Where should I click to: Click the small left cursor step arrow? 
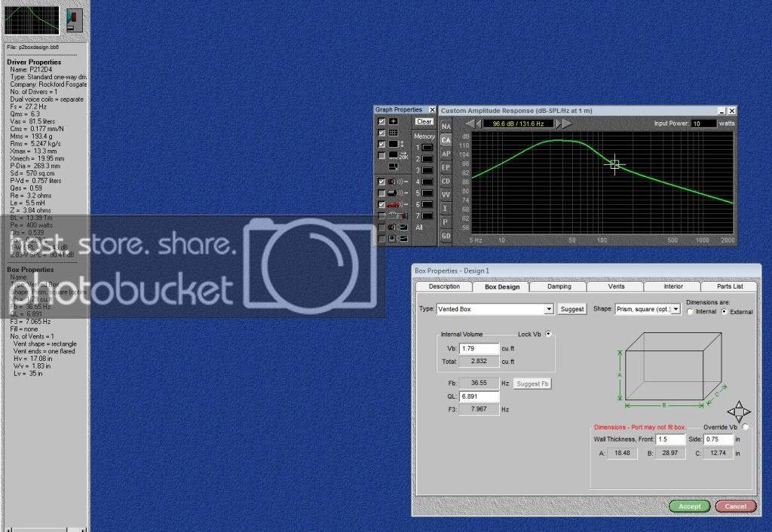(479, 124)
